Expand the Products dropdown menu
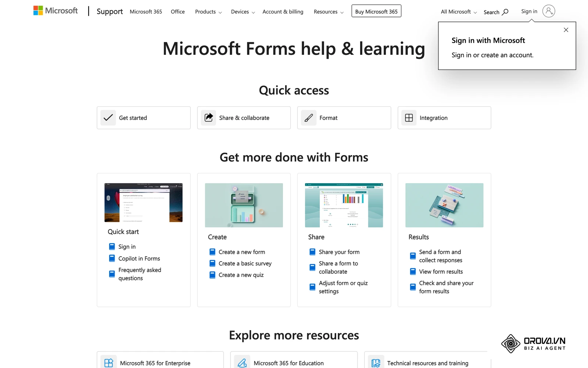The width and height of the screenshot is (588, 368). tap(208, 12)
